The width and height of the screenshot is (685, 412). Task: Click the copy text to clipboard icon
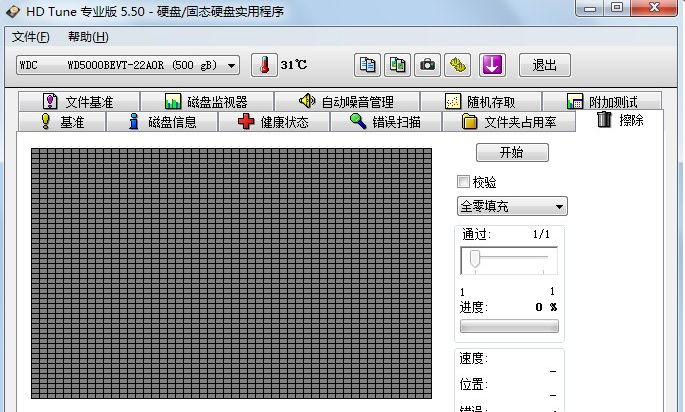tap(367, 65)
